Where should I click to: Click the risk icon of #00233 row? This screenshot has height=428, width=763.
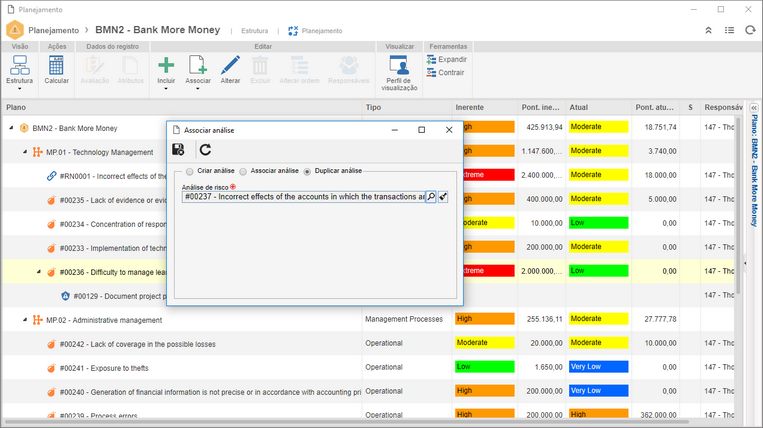tap(52, 248)
